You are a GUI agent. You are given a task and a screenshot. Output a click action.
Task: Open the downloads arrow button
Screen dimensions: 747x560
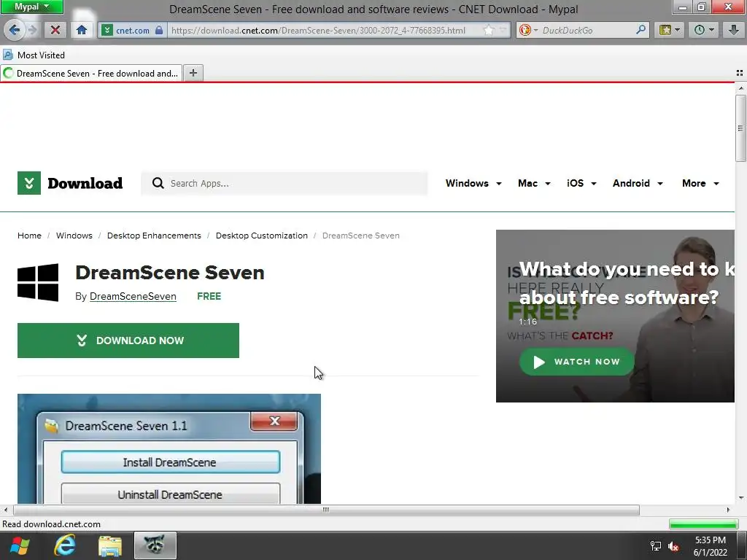coord(734,30)
